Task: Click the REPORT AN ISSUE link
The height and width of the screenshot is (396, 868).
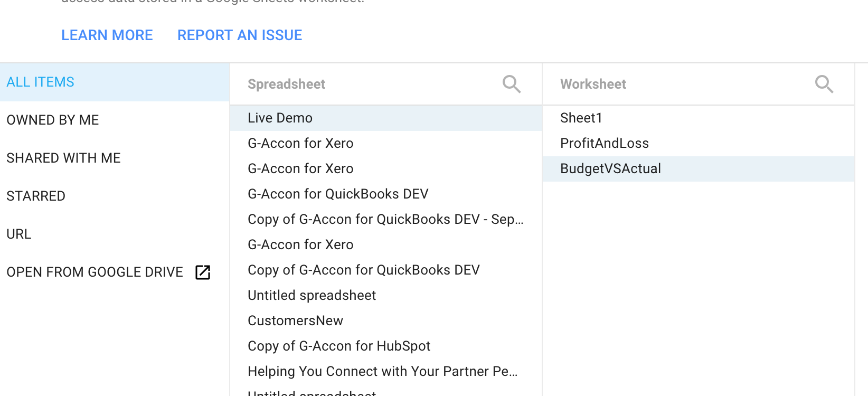Action: tap(240, 35)
